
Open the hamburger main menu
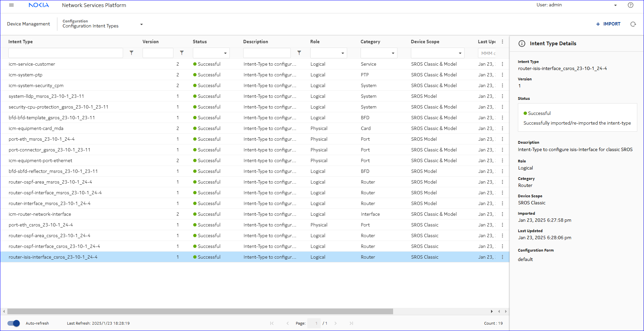pos(11,5)
